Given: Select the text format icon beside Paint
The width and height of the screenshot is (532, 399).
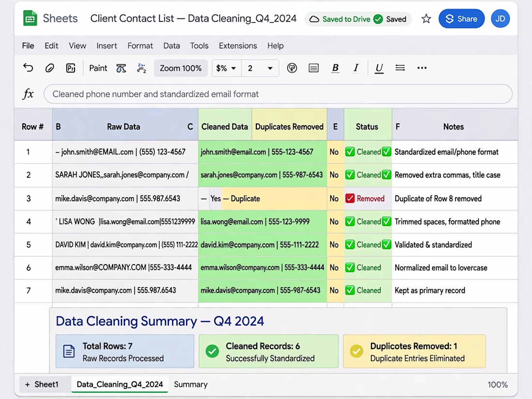Looking at the screenshot, I should pyautogui.click(x=121, y=68).
